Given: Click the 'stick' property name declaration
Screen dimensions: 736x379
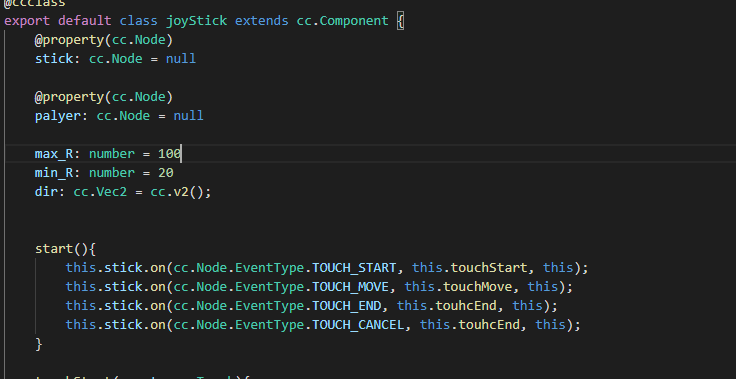Looking at the screenshot, I should [54, 59].
